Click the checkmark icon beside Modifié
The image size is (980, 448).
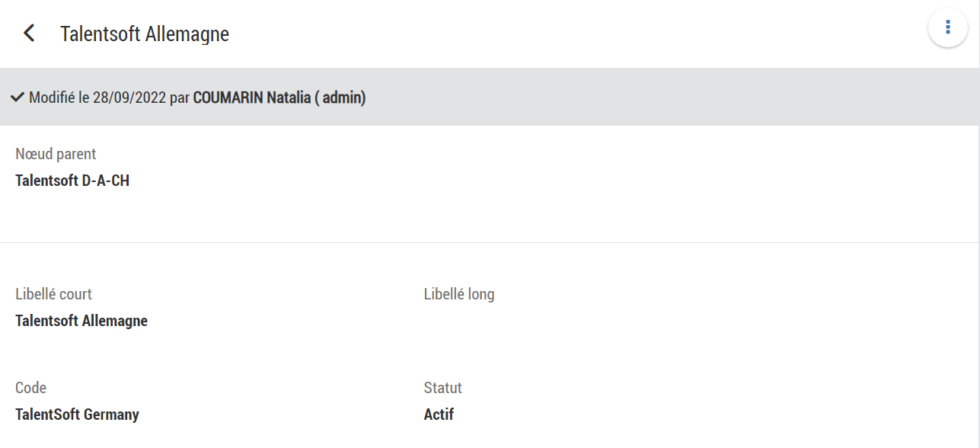click(x=18, y=98)
